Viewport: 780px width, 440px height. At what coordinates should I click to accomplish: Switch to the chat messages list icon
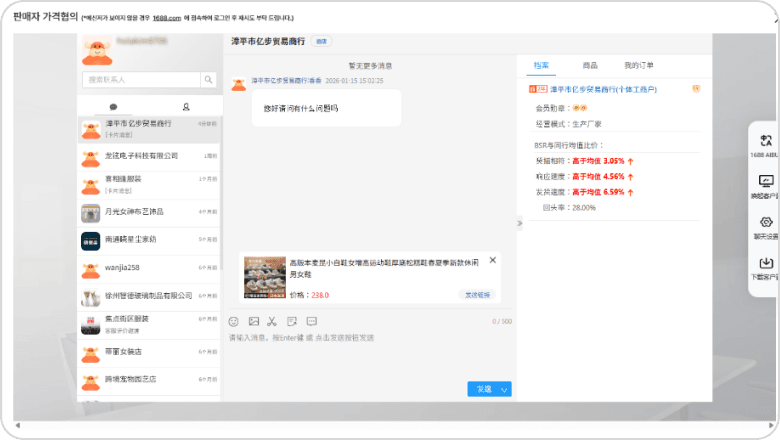(113, 106)
